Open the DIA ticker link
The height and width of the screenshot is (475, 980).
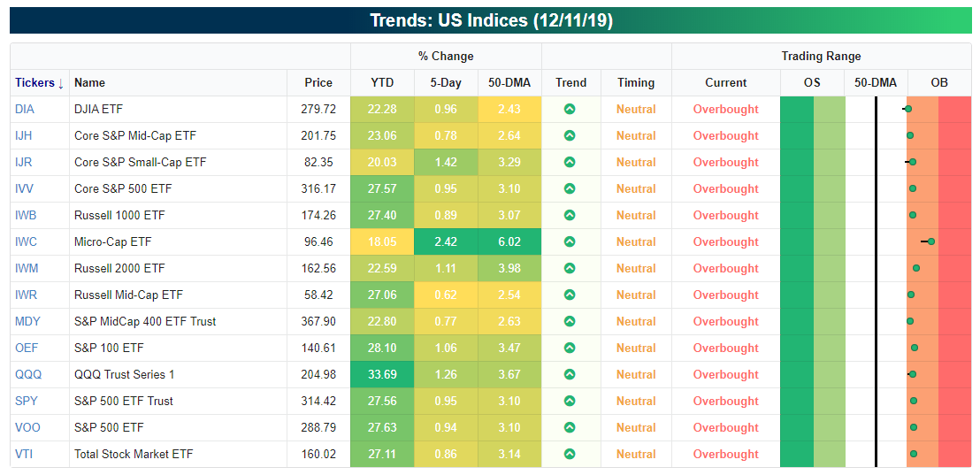pos(26,110)
